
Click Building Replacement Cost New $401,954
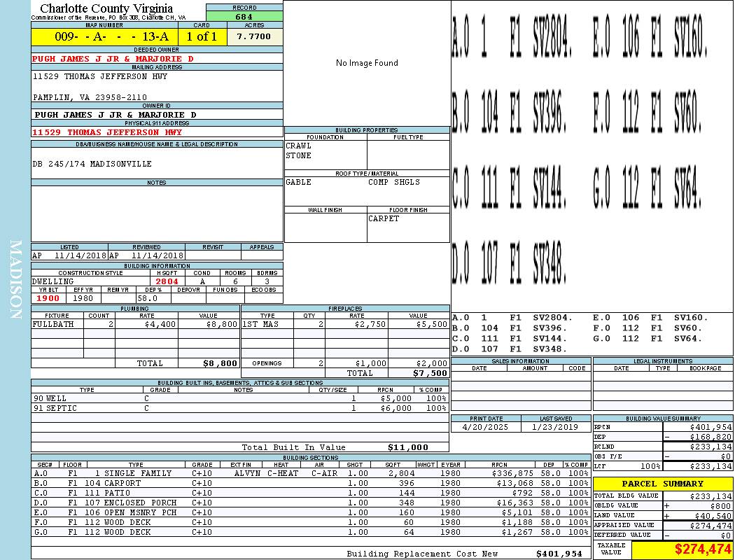[x=559, y=554]
